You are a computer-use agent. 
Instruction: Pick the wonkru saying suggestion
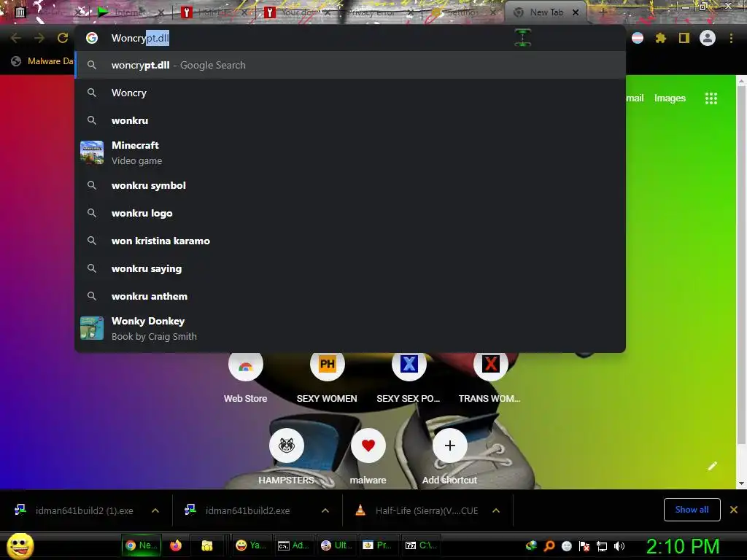pyautogui.click(x=350, y=268)
